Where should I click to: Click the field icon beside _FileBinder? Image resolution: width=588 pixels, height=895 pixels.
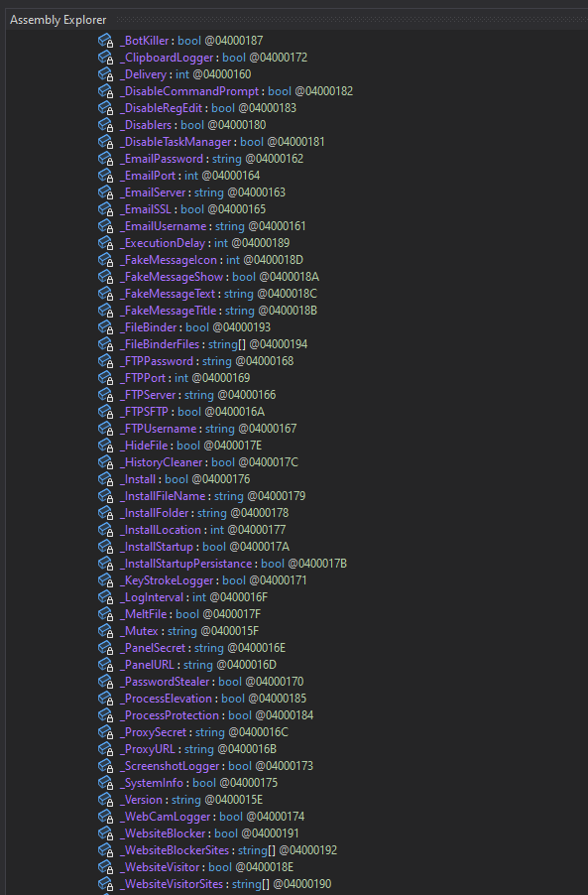105,327
